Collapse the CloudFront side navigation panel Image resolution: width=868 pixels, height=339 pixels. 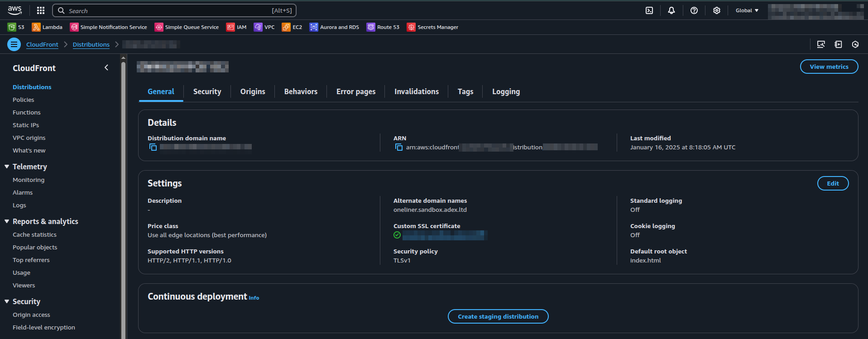(106, 68)
